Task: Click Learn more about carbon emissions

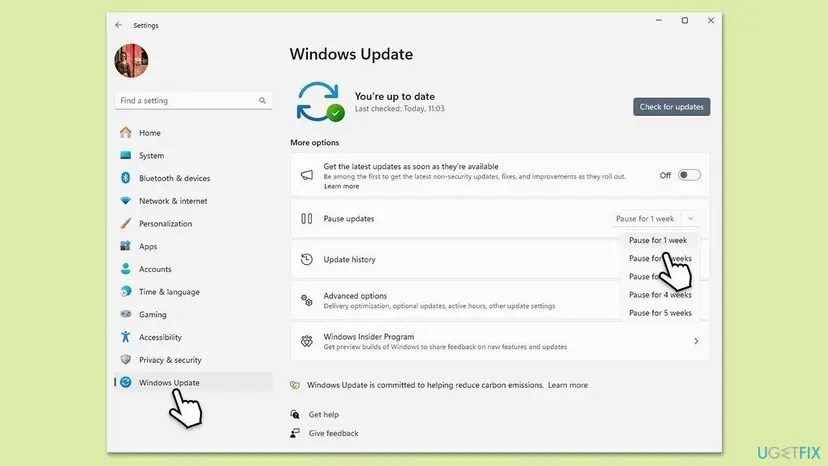Action: (x=568, y=385)
